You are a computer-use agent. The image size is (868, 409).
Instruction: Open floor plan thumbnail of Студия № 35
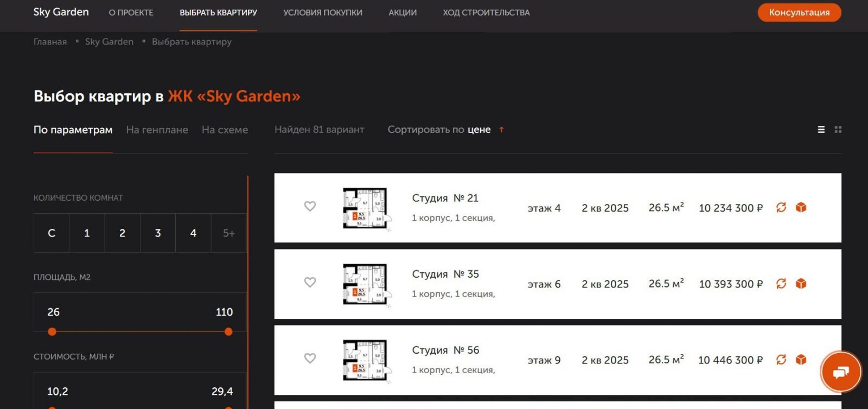click(x=367, y=285)
